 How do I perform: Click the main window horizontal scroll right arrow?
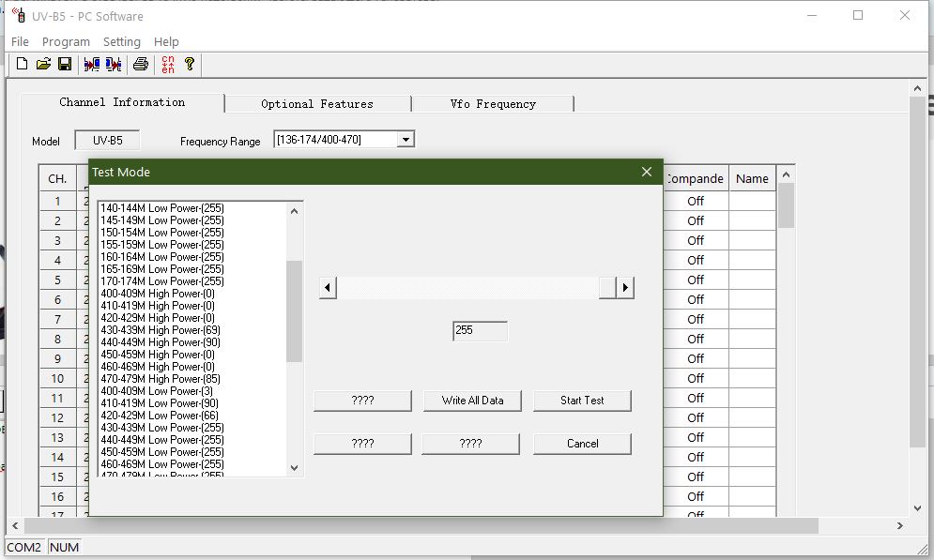[900, 526]
